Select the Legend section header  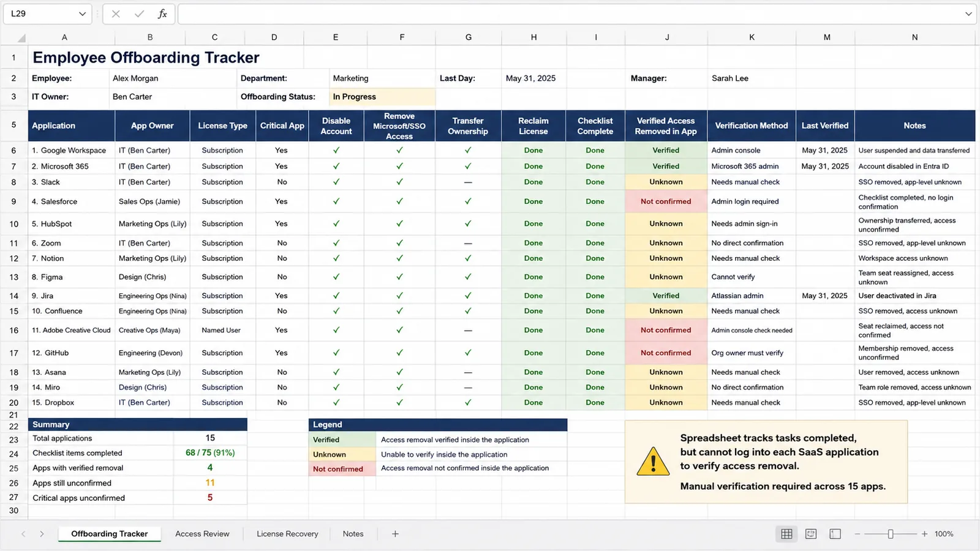(438, 424)
